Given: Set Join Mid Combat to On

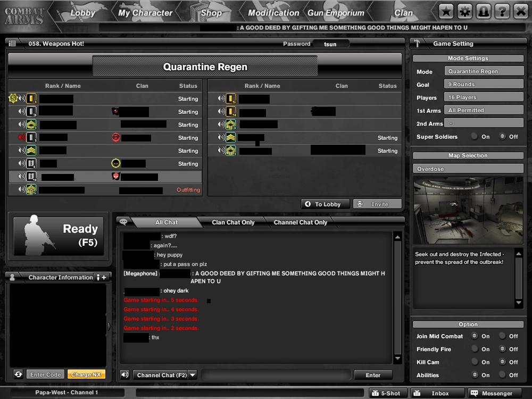Looking at the screenshot, I should [x=475, y=336].
